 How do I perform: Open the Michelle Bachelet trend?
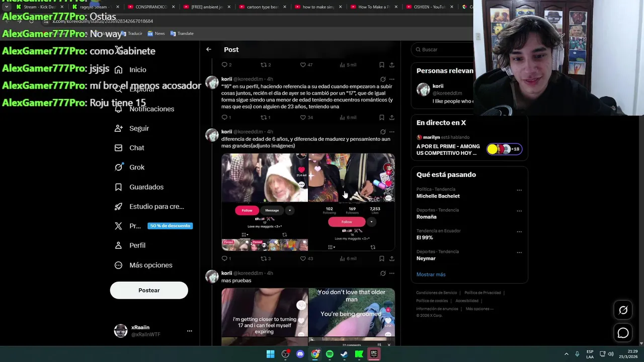click(x=438, y=196)
